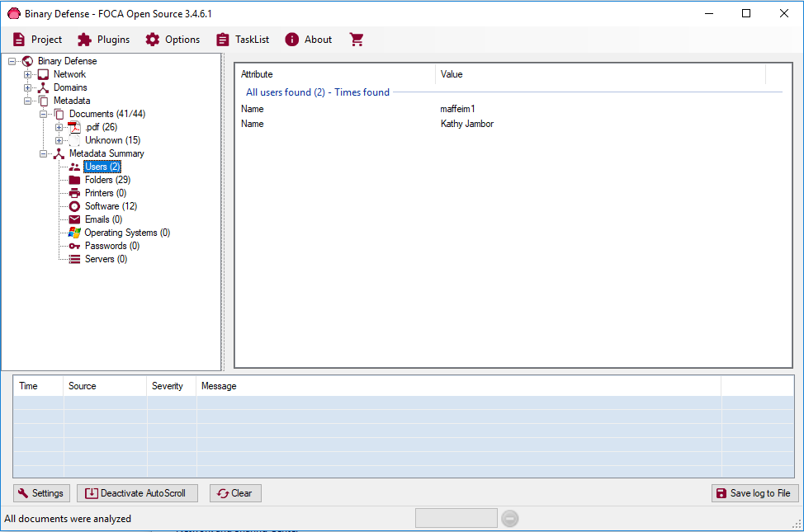The image size is (804, 532).
Task: Click the Emails envelope icon
Action: point(75,219)
